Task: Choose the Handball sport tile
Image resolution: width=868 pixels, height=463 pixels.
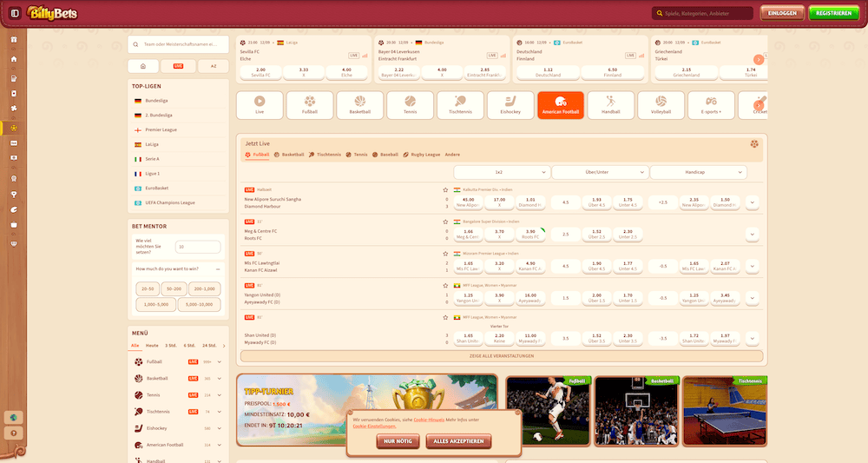Action: pos(610,105)
